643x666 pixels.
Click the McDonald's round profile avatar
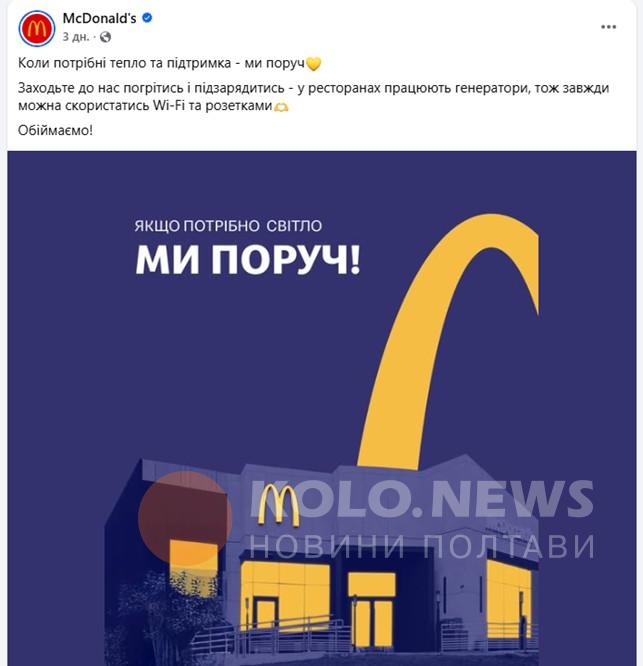click(x=37, y=28)
